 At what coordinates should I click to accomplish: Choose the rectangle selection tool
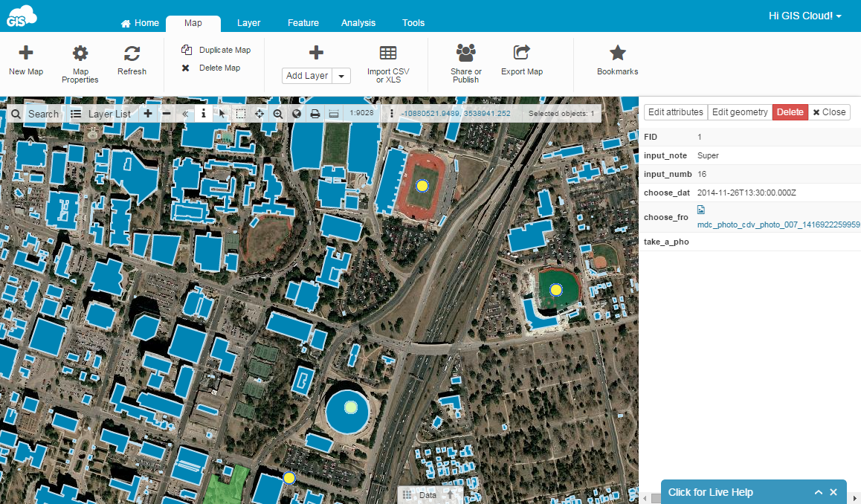[x=240, y=114]
